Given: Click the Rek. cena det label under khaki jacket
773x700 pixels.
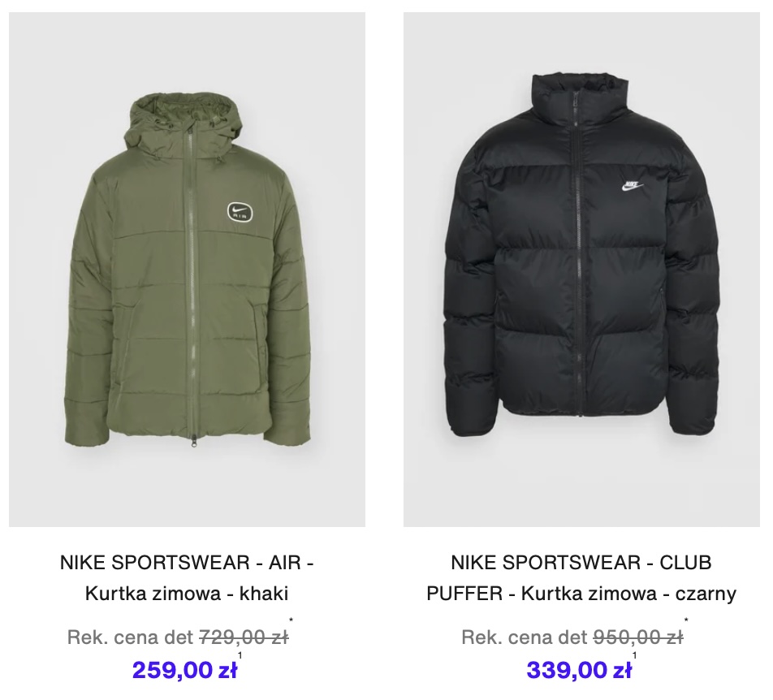Looking at the screenshot, I should (130, 637).
